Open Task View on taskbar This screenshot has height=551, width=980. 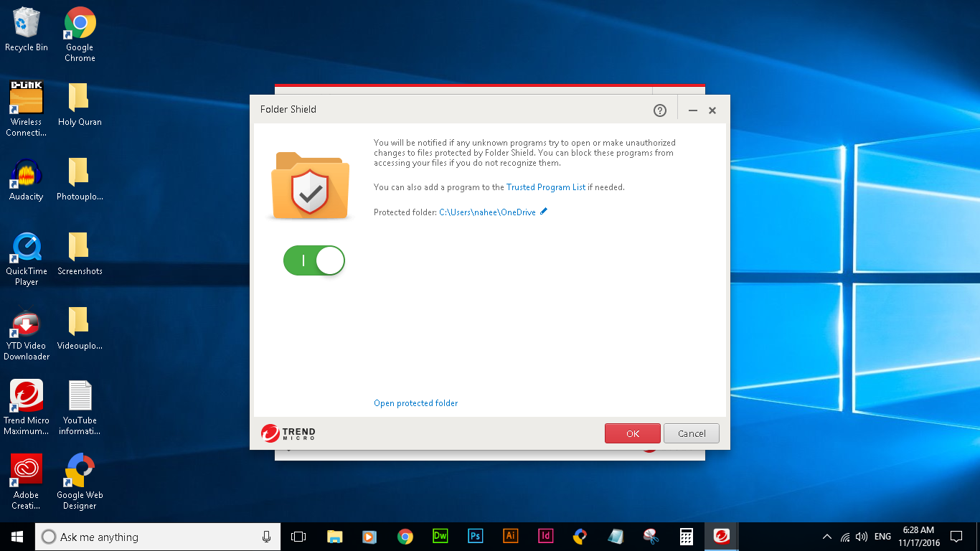[298, 537]
